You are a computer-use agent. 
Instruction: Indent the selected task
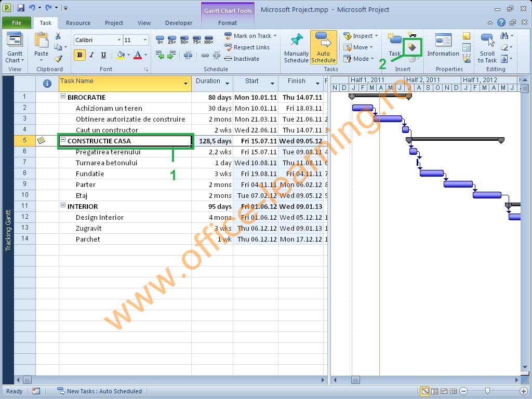pos(171,55)
